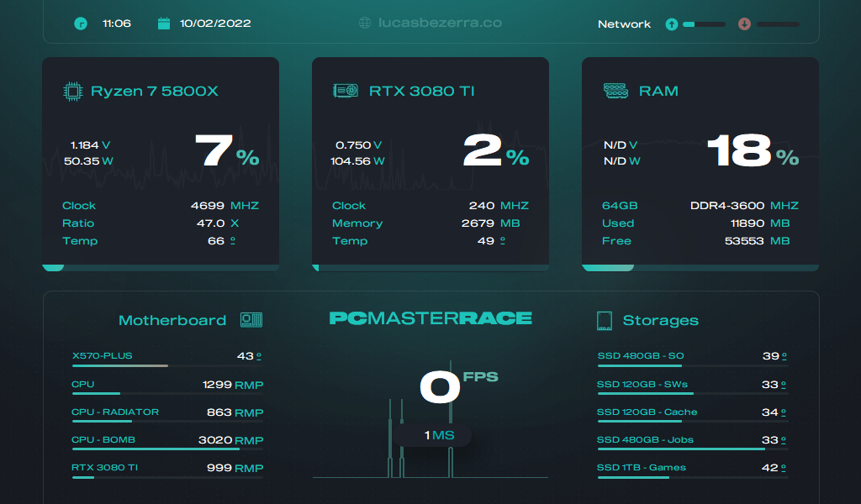Click the CPU 7% usage value
The image size is (861, 504).
point(227,150)
